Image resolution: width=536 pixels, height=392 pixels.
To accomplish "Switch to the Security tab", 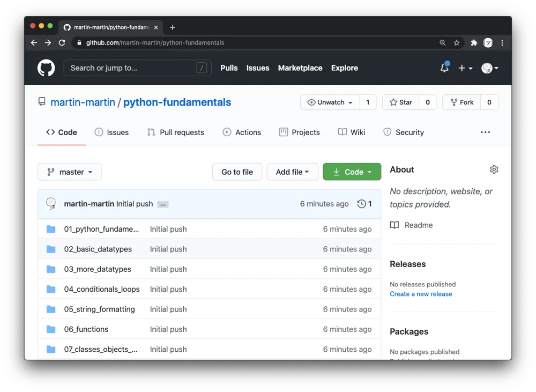I will pyautogui.click(x=404, y=132).
